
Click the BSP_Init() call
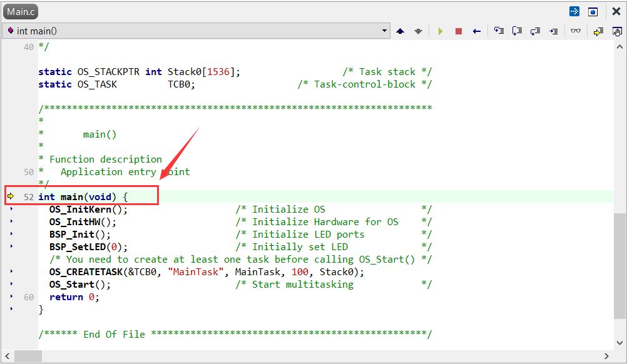(80, 234)
